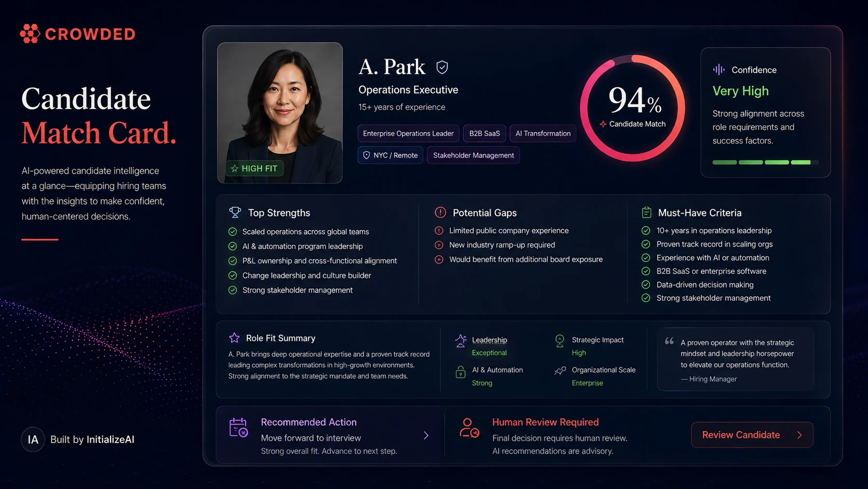868x489 pixels.
Task: Click the Must-Have Criteria clipboard icon
Action: tap(646, 212)
